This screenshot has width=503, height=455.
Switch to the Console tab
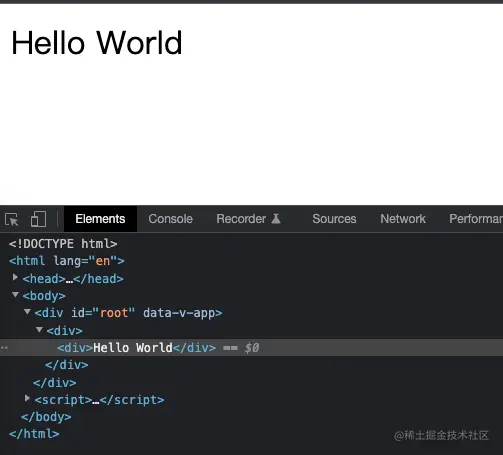pyautogui.click(x=170, y=219)
